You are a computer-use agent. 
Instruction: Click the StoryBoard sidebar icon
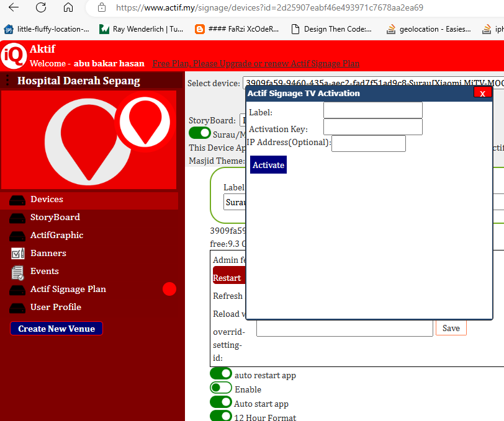[x=17, y=218]
